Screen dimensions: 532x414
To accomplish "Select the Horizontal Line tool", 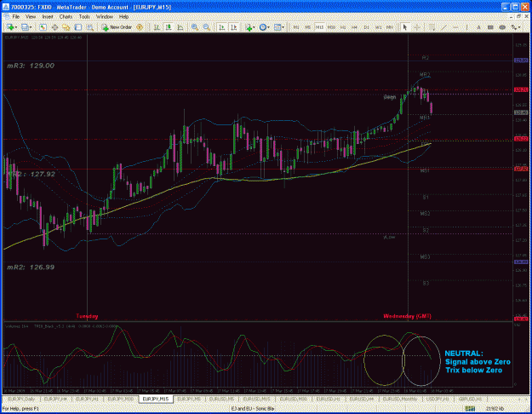I will click(x=455, y=27).
